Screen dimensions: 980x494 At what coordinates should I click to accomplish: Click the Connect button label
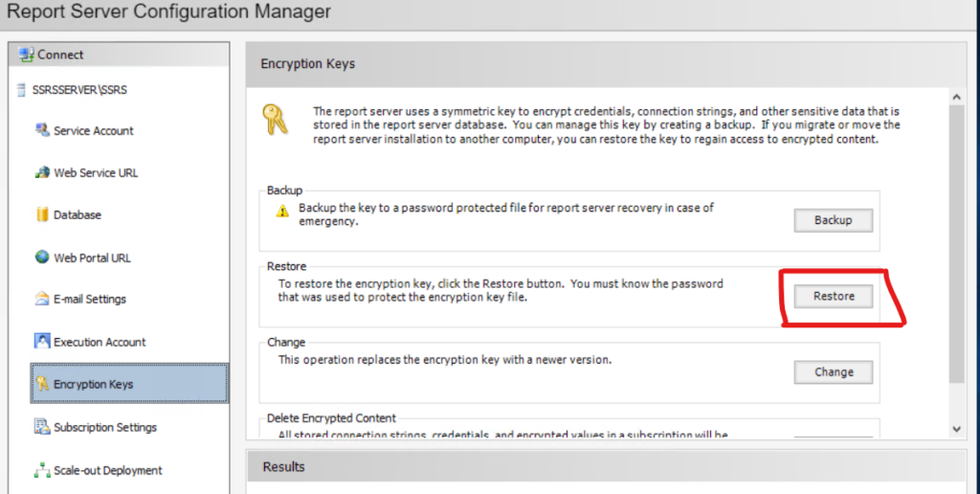click(60, 55)
